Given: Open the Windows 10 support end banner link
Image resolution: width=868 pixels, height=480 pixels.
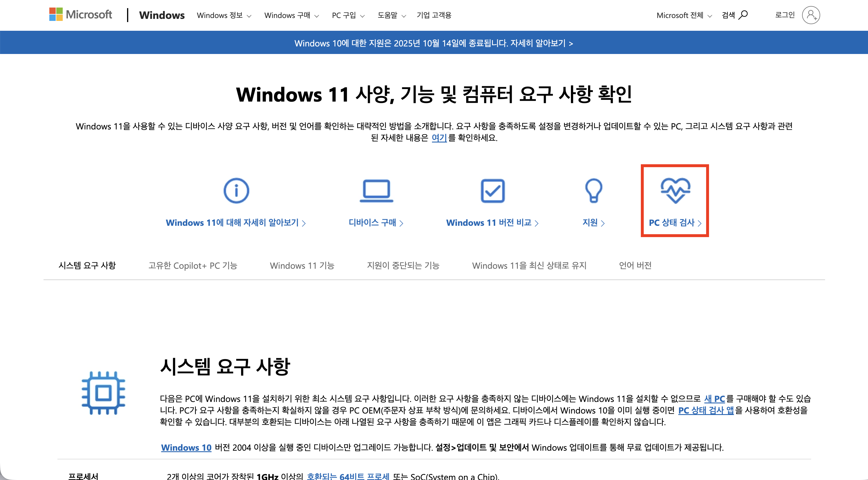Looking at the screenshot, I should point(434,43).
